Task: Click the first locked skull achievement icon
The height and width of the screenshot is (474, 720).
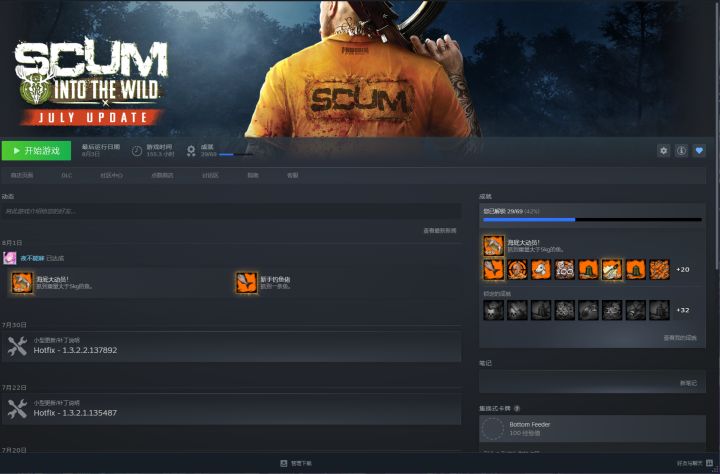Action: (494, 310)
